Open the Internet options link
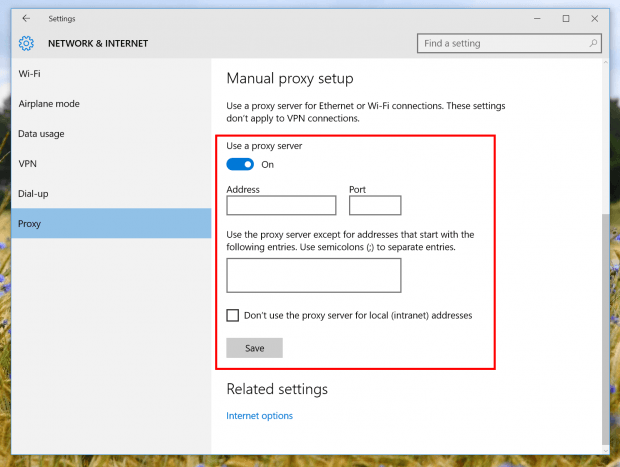The width and height of the screenshot is (620, 467). tap(259, 416)
